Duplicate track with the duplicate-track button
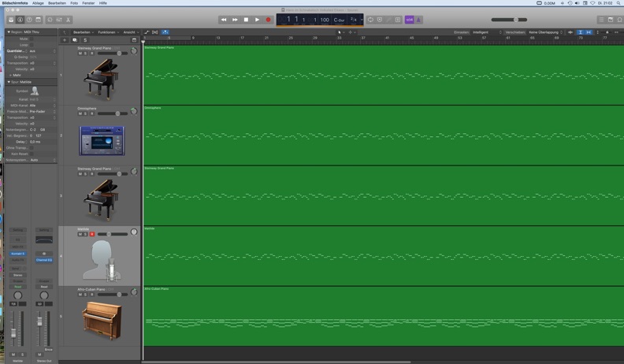 click(x=74, y=40)
